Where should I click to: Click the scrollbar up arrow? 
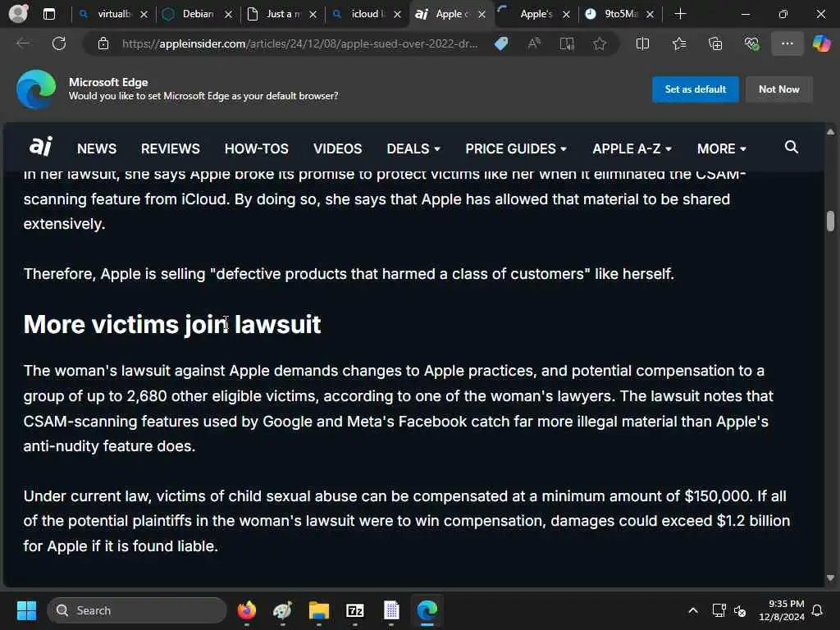click(x=830, y=132)
